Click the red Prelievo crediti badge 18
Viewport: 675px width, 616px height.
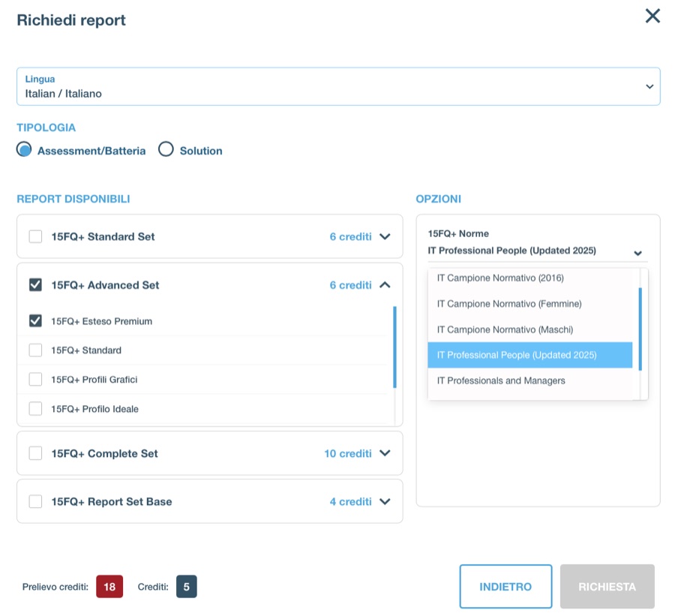pos(109,586)
